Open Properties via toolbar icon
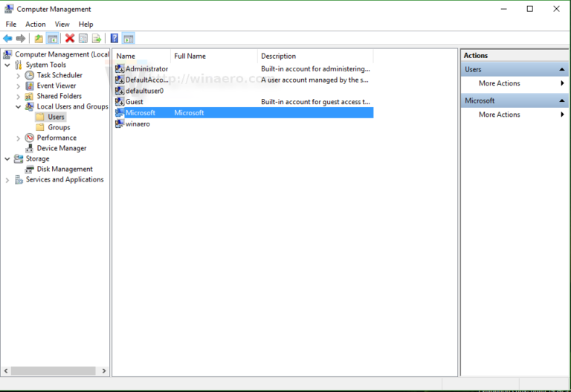 click(x=83, y=39)
